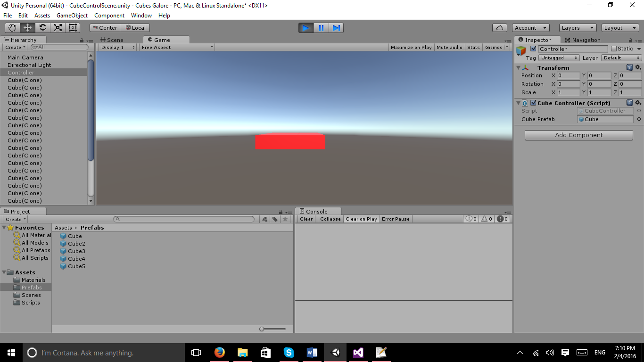
Task: Click Search by Label icon in Project
Action: [x=275, y=219]
